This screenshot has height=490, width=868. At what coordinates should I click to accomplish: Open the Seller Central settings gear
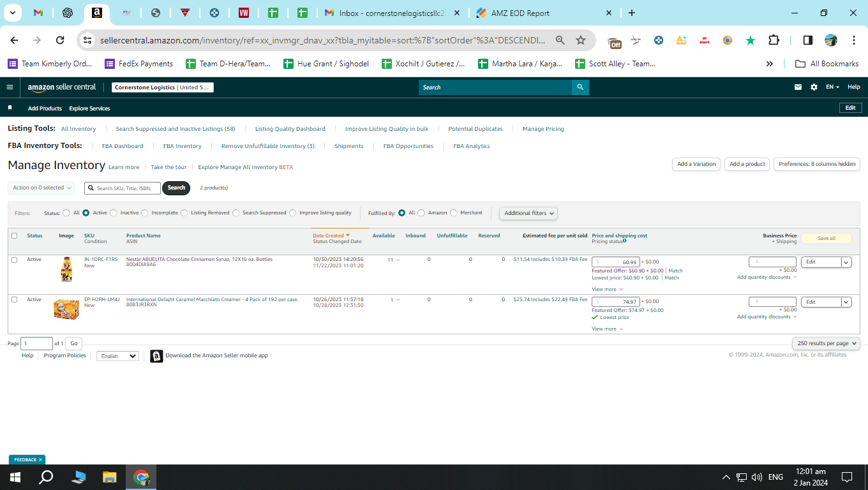tap(814, 87)
